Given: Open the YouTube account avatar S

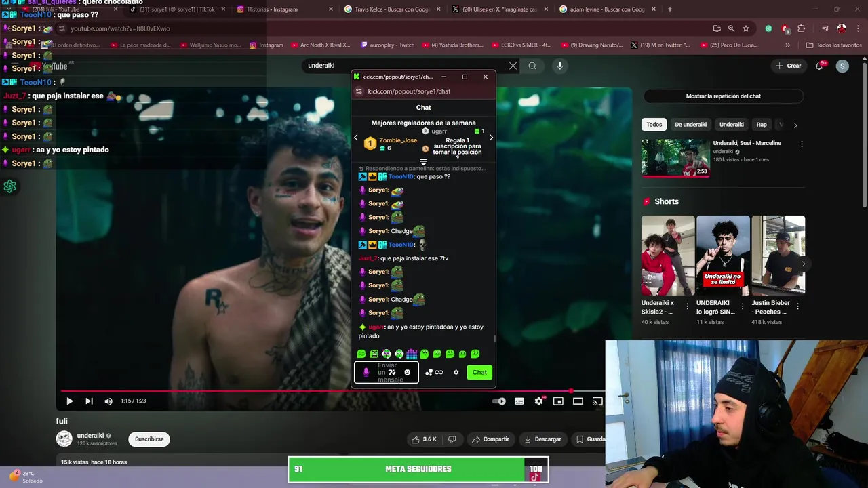Looking at the screenshot, I should click(x=842, y=66).
